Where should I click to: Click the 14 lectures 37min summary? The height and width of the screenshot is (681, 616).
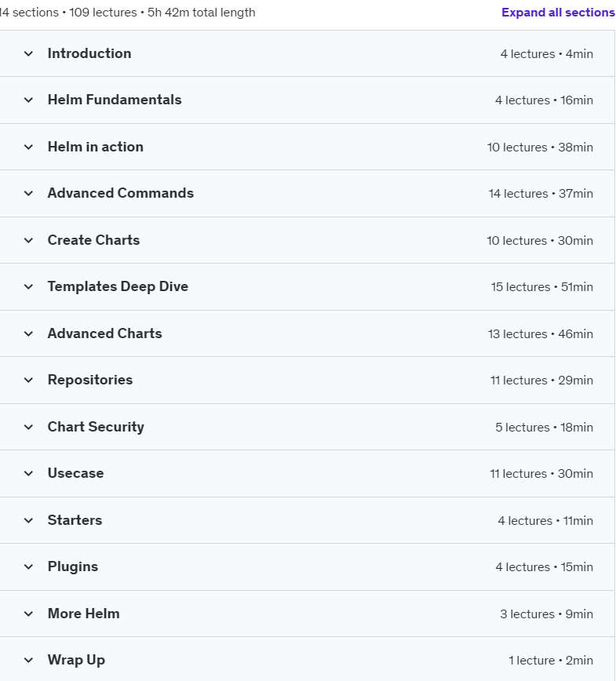pos(541,194)
